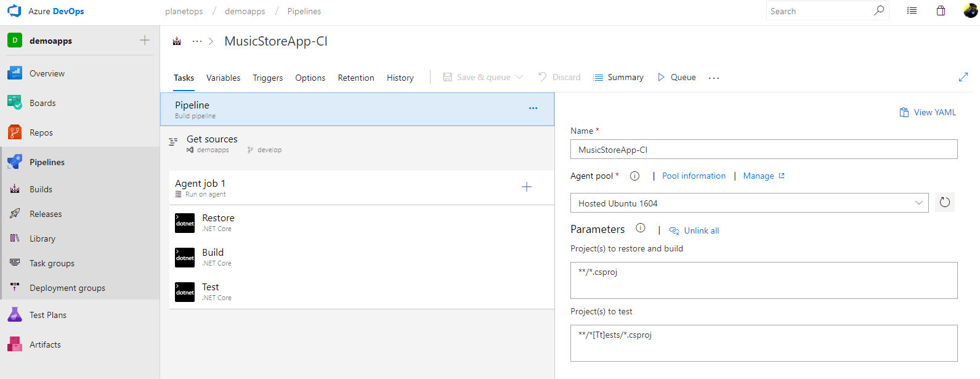Click the build definition icon beside the breadcrumb

[177, 41]
